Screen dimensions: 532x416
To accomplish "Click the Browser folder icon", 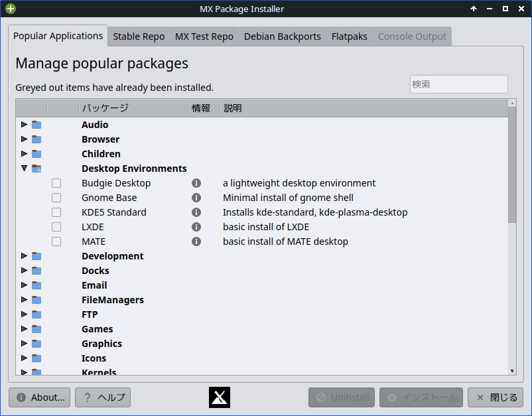I will click(36, 139).
